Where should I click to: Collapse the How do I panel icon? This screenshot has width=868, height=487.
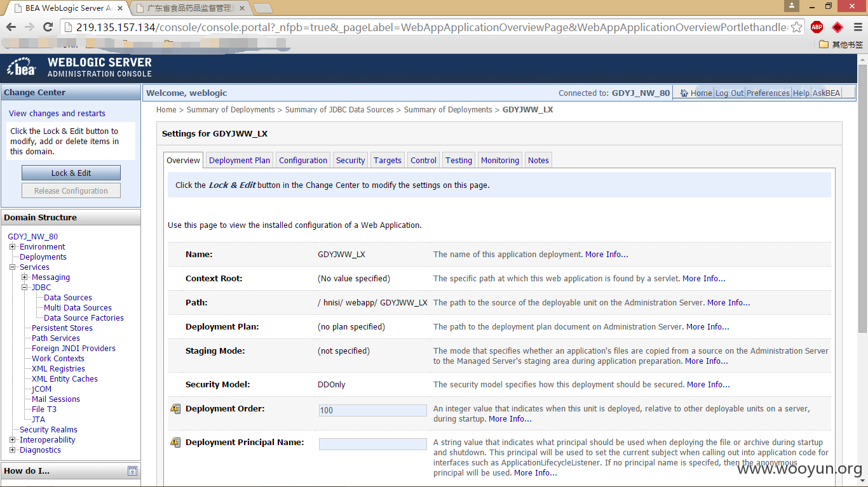(132, 471)
